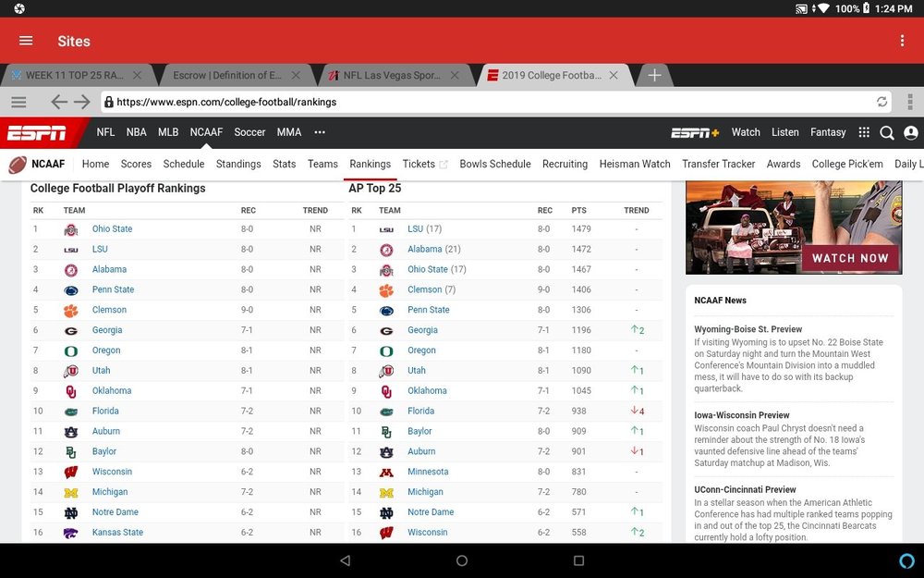The image size is (924, 578).
Task: Open the Recruiting page
Action: tap(565, 164)
